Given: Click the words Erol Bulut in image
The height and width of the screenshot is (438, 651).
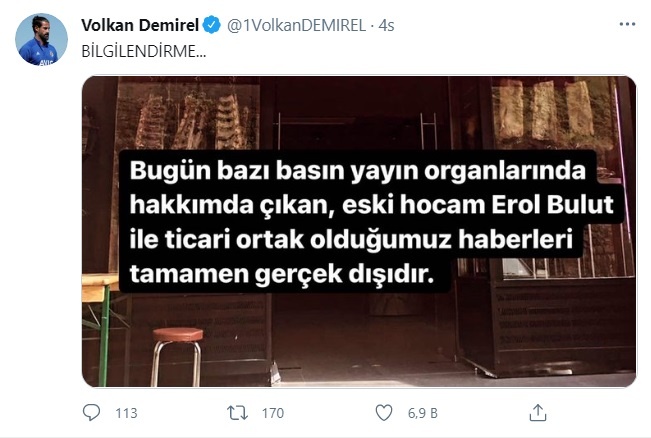Looking at the screenshot, I should click(553, 204).
